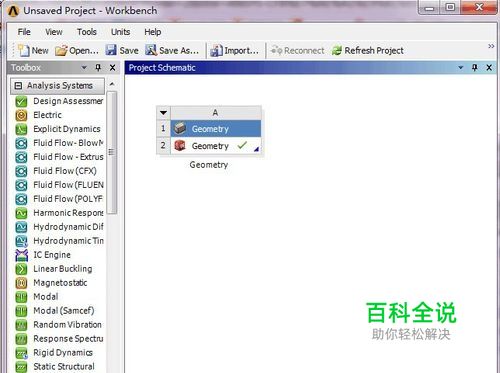500x373 pixels.
Task: Click the Harmonic Response icon
Action: coord(21,213)
